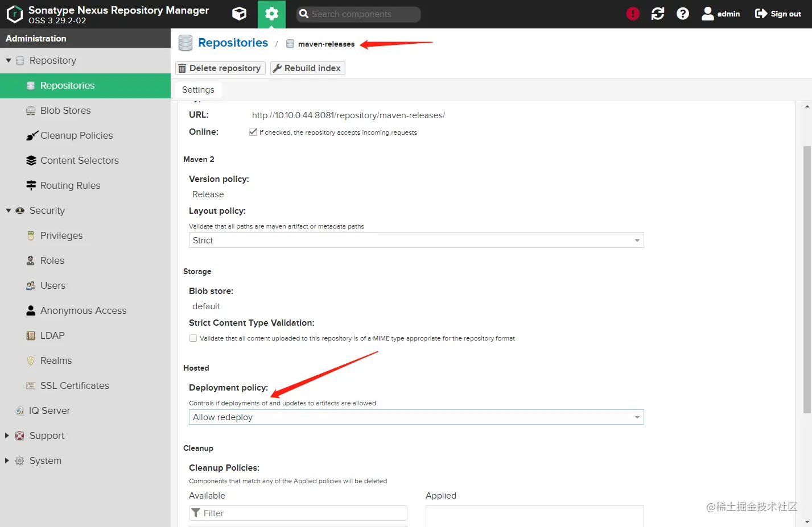The height and width of the screenshot is (527, 812).
Task: Open LDAP in the sidebar
Action: 85,335
